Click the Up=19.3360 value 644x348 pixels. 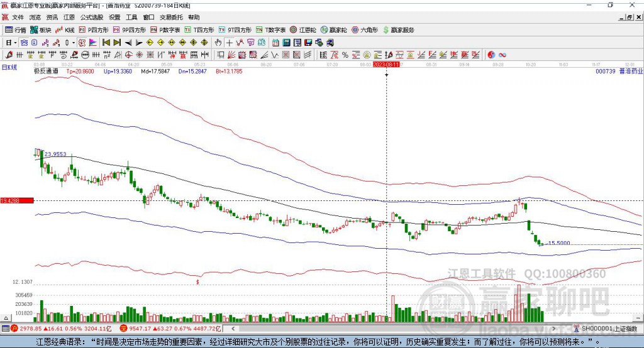118,71
